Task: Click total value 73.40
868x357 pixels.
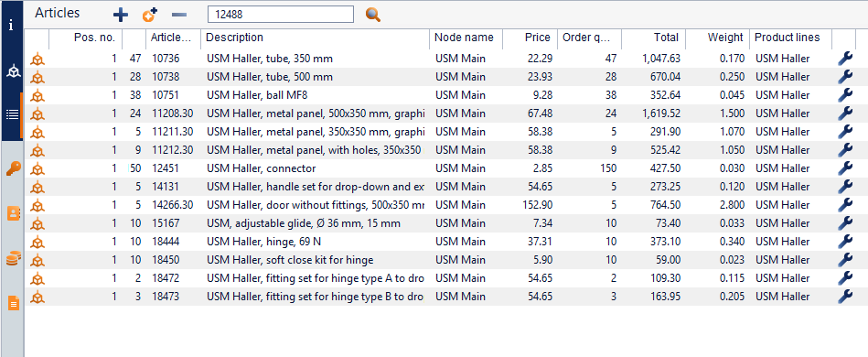Action: coord(669,222)
